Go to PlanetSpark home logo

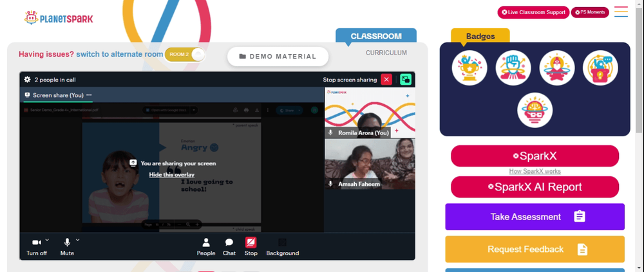click(59, 18)
